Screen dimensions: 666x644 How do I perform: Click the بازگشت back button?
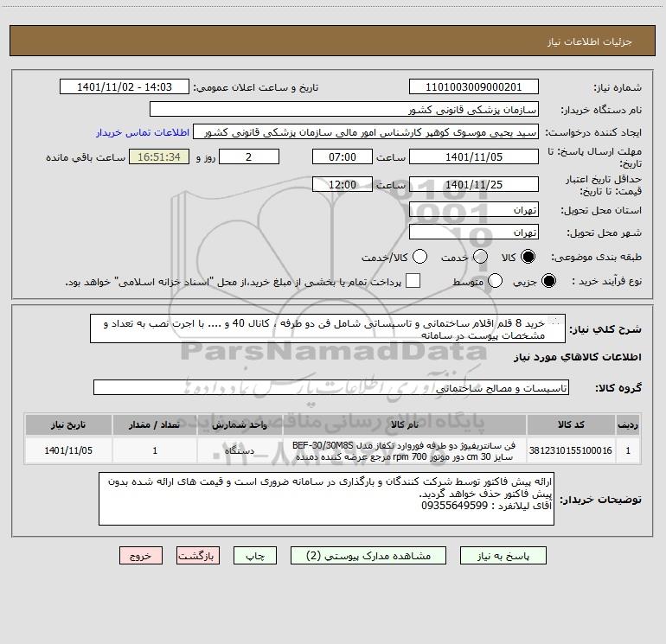coord(198,556)
